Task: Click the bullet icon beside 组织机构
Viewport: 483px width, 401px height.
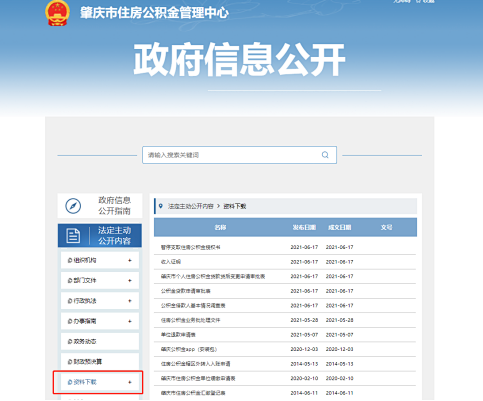Action: [70, 260]
